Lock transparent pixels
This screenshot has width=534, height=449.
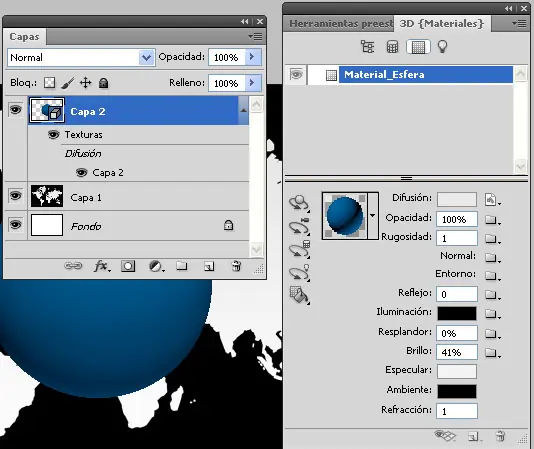coord(50,83)
